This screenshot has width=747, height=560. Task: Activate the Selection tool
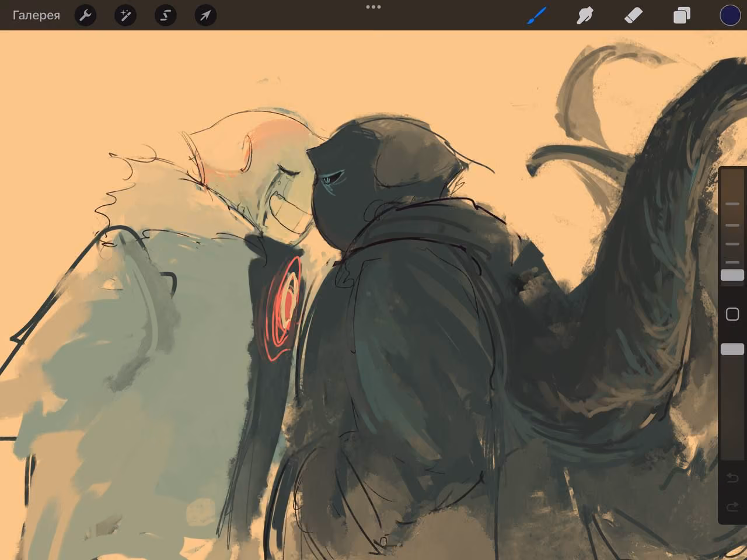coord(165,16)
